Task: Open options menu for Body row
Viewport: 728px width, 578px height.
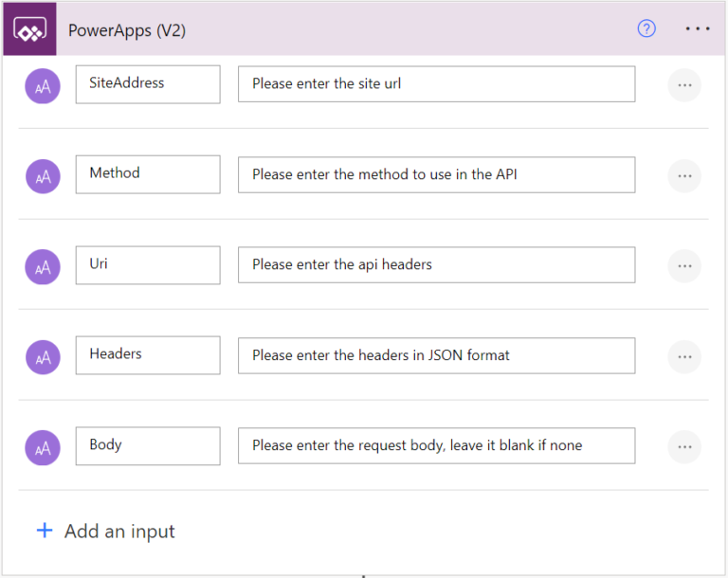Action: pyautogui.click(x=684, y=447)
